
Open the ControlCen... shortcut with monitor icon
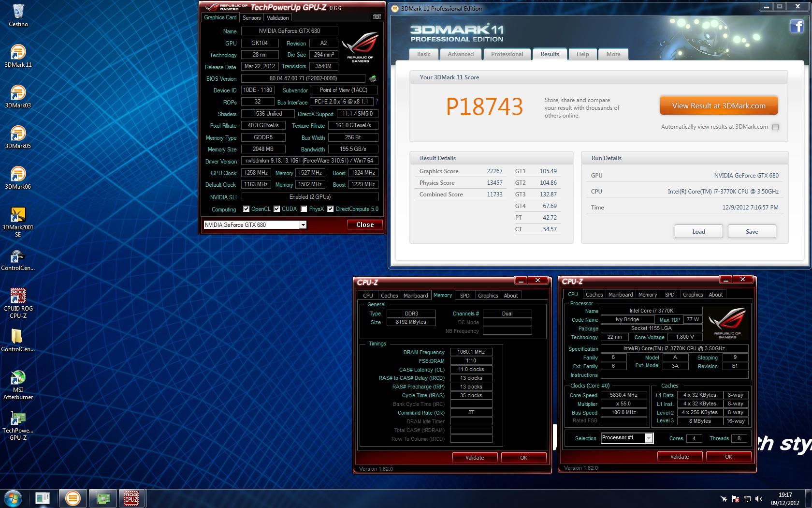click(x=18, y=260)
